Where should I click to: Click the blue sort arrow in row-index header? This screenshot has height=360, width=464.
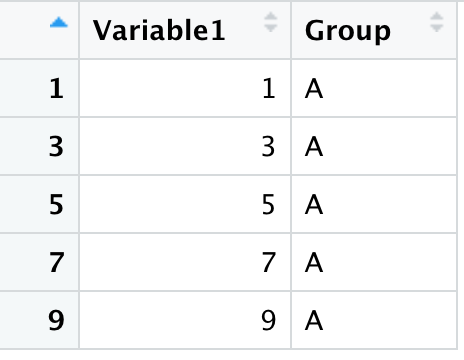tap(59, 23)
